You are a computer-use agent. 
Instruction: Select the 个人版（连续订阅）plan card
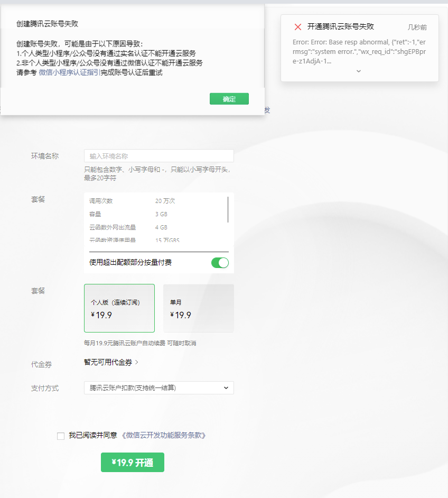[x=119, y=308]
